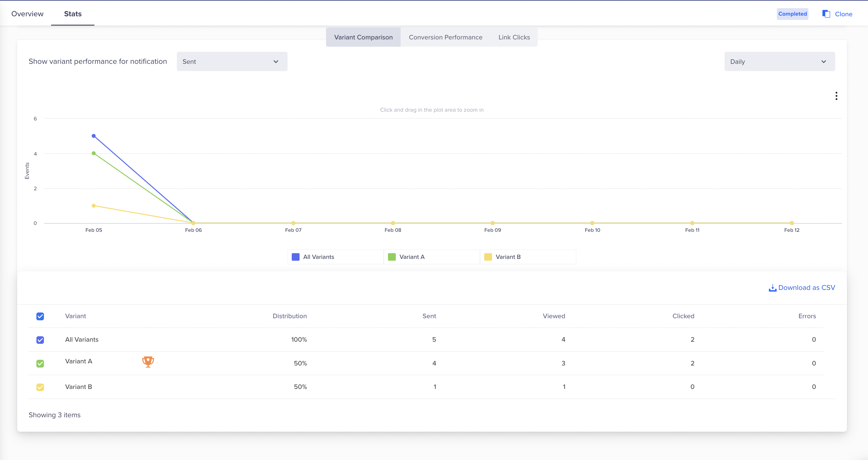868x460 pixels.
Task: Click the Daily dropdown chevron arrow
Action: coord(823,62)
